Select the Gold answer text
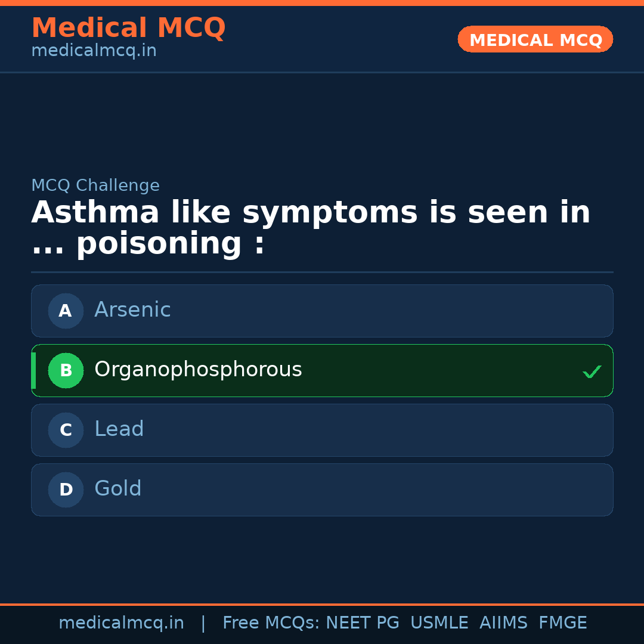The height and width of the screenshot is (644, 644). click(118, 489)
